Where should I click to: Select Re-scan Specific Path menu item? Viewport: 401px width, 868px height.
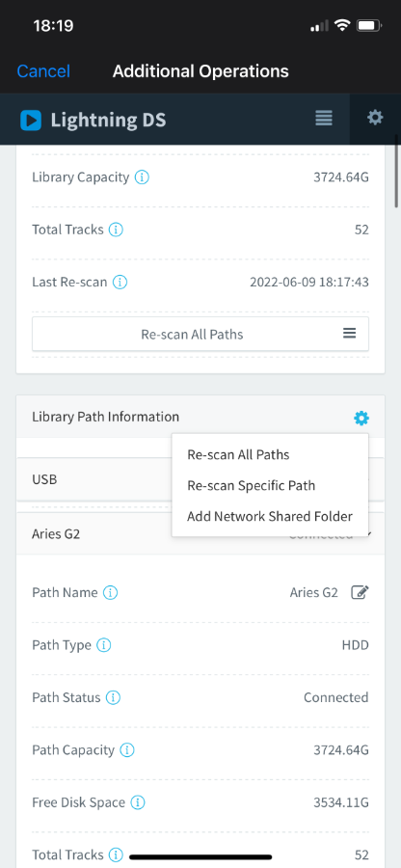tap(252, 485)
